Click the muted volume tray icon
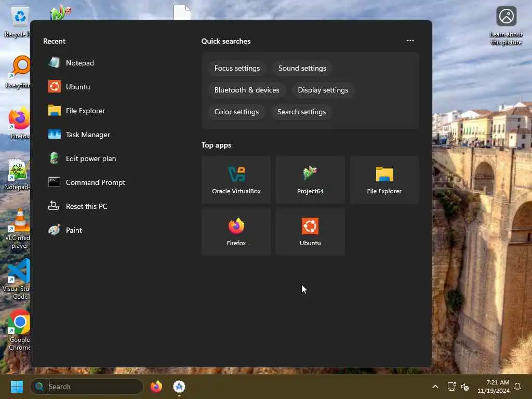The image size is (532, 399). coord(465,387)
